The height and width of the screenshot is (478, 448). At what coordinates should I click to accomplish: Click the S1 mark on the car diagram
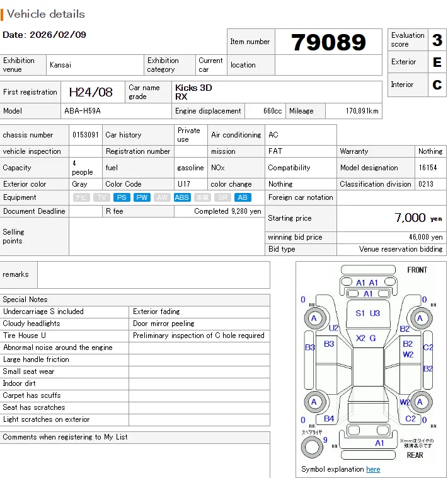click(360, 313)
